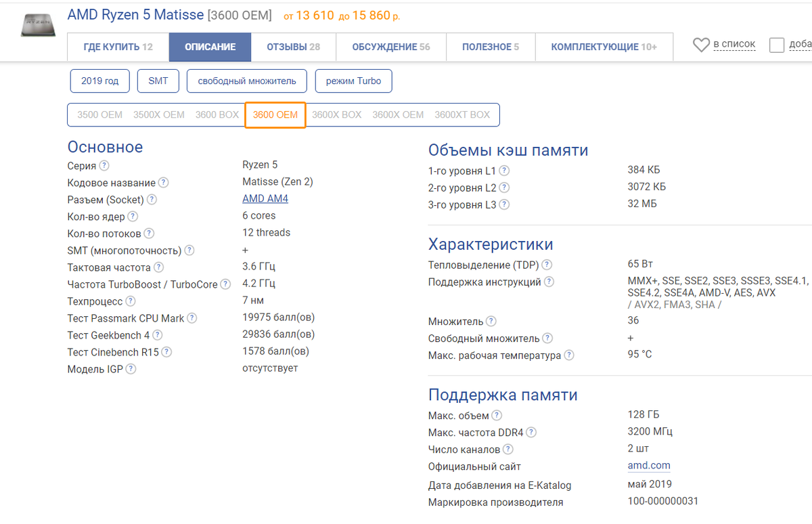
Task: Open the help tooltip for Разъем (Socket)
Action: point(152,200)
